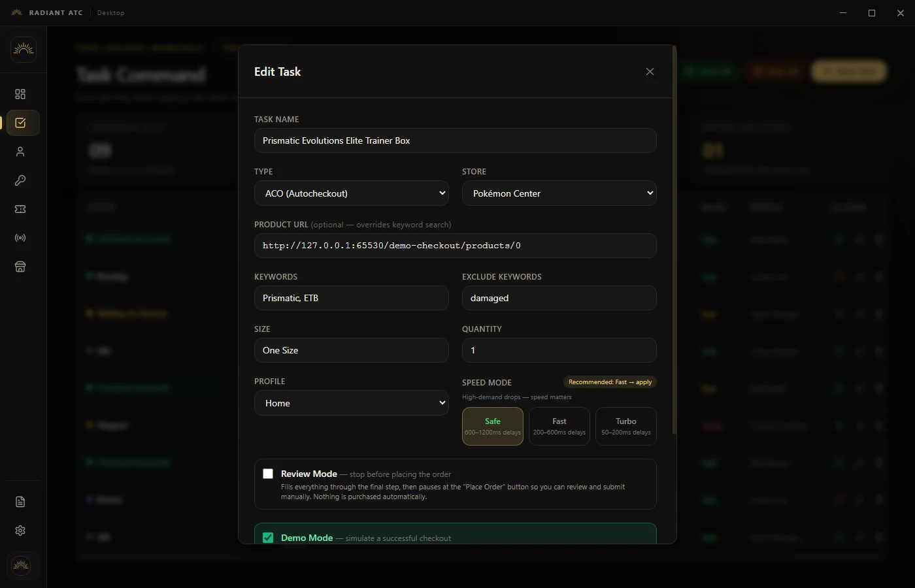Select the Fast speed mode
Screen dimensions: 915x588
[x=559, y=426]
